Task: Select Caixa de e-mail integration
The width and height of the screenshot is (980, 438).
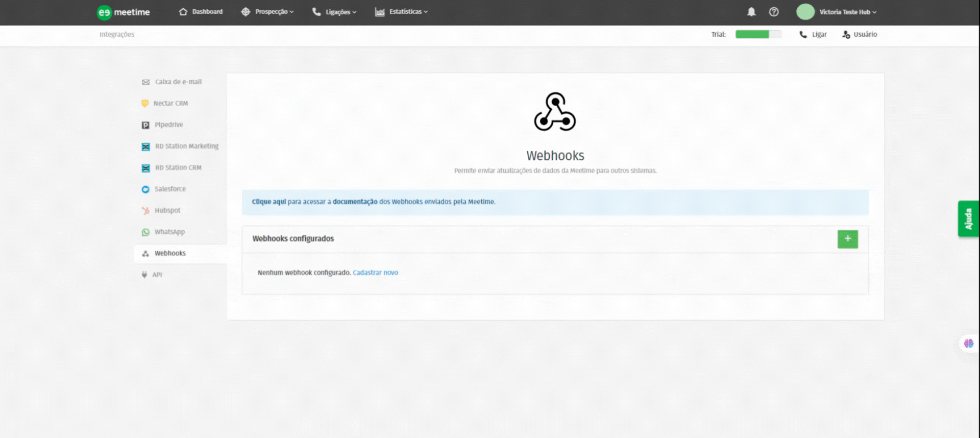Action: tap(179, 82)
